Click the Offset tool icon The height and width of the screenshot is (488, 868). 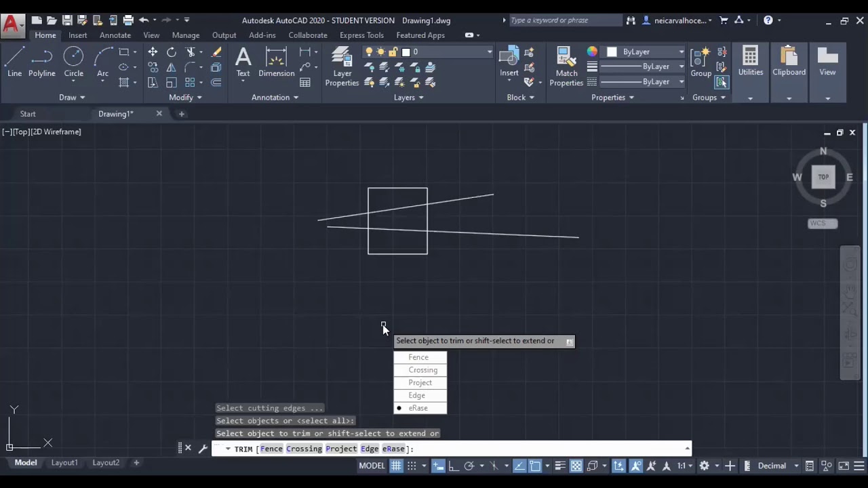216,82
